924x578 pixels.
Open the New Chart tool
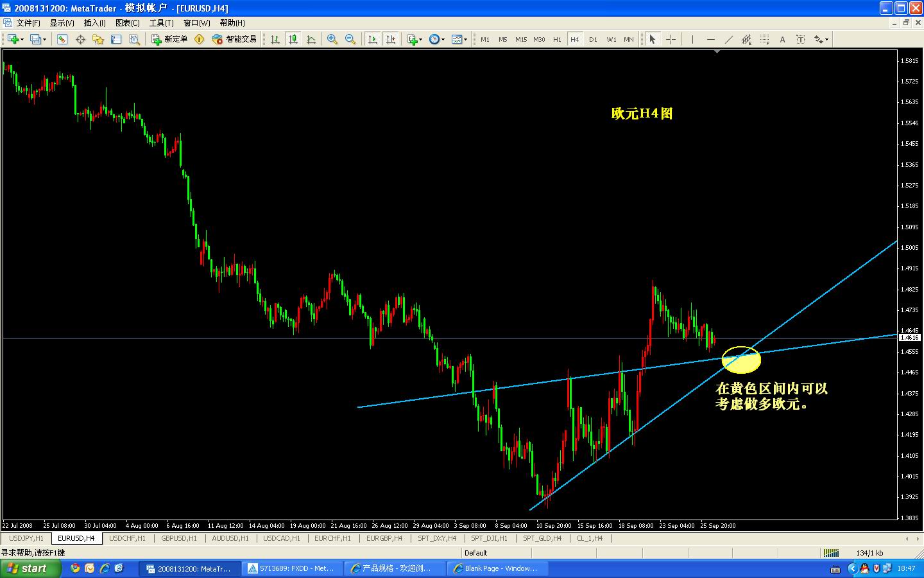point(12,39)
